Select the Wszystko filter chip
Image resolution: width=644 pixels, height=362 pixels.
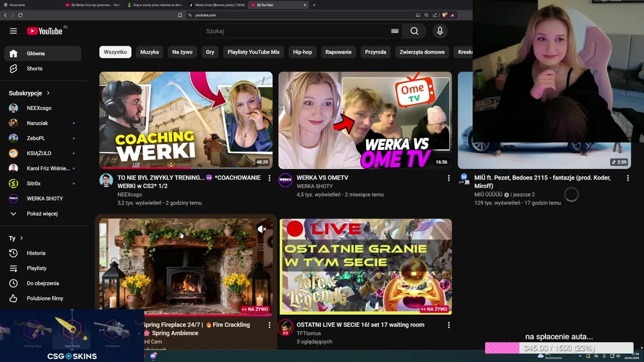point(115,52)
